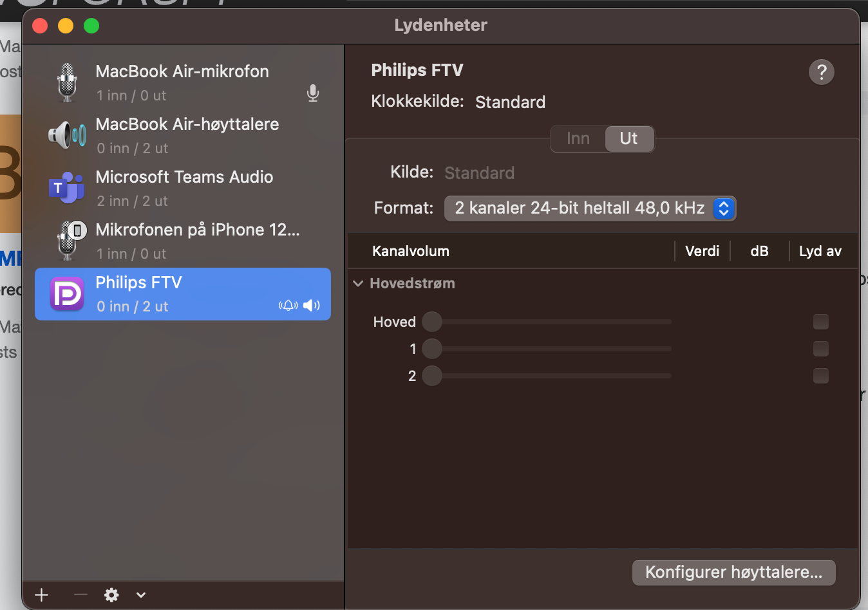The image size is (868, 610).
Task: Mute the Hoved channel checkbox
Action: point(820,322)
